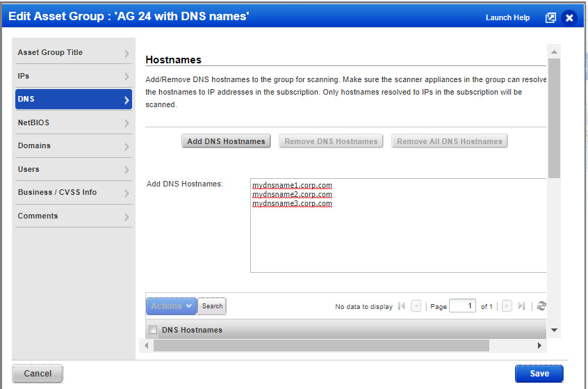Go to the NetBIOS section

click(x=74, y=122)
